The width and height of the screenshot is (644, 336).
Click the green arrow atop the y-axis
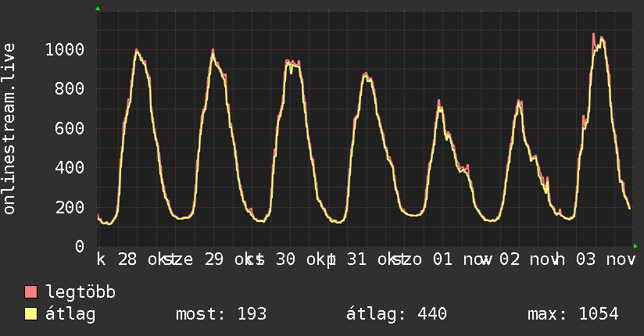[x=98, y=9]
